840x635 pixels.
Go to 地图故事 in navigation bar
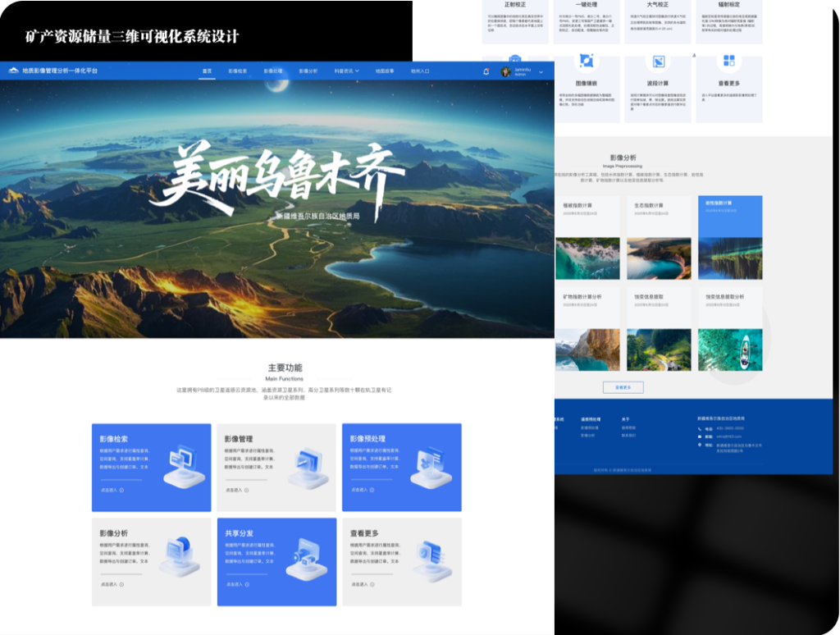coord(385,71)
